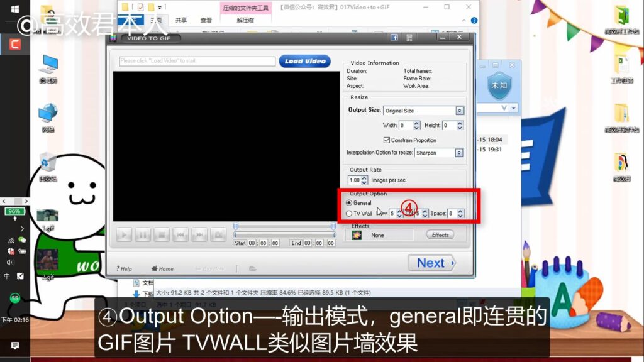Screen dimensions: 644x362
Task: Open the Explorer quick access toolbar dropdown
Action: [x=160, y=8]
